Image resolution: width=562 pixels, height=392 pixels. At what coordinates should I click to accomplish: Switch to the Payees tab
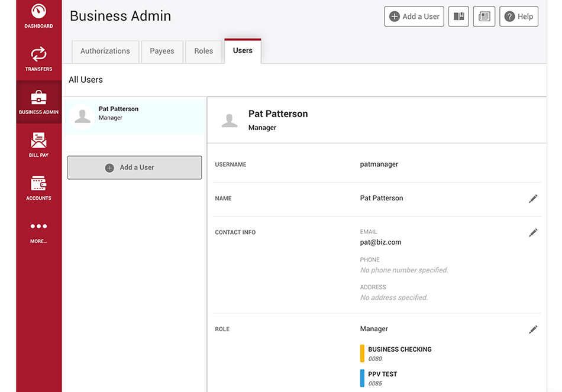click(162, 51)
